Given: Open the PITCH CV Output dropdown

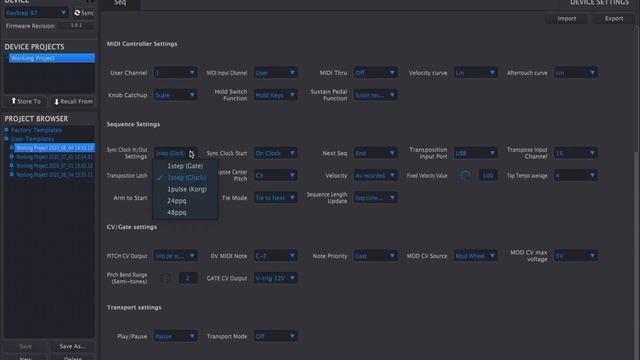Looking at the screenshot, I should coord(175,256).
